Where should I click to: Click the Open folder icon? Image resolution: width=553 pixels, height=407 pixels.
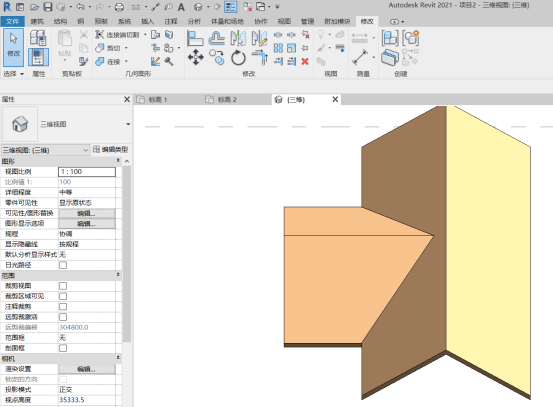point(34,7)
